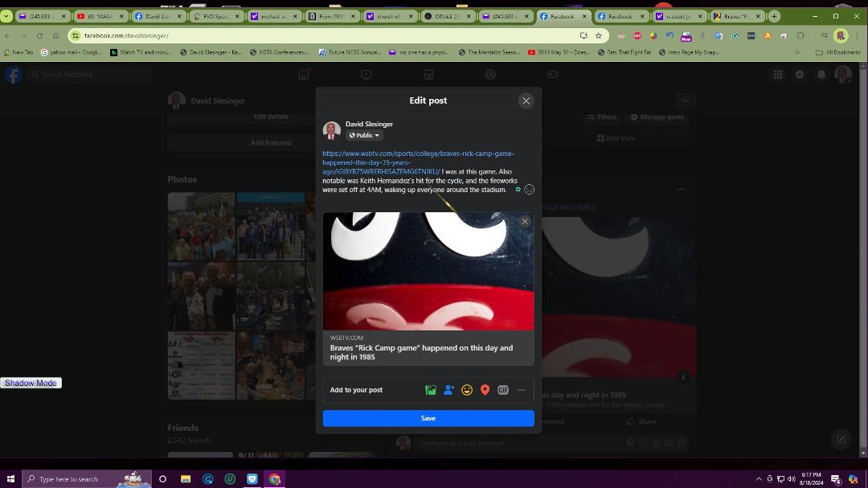Switch to the YouTube MAGA tab
This screenshot has height=488, width=868.
[100, 16]
